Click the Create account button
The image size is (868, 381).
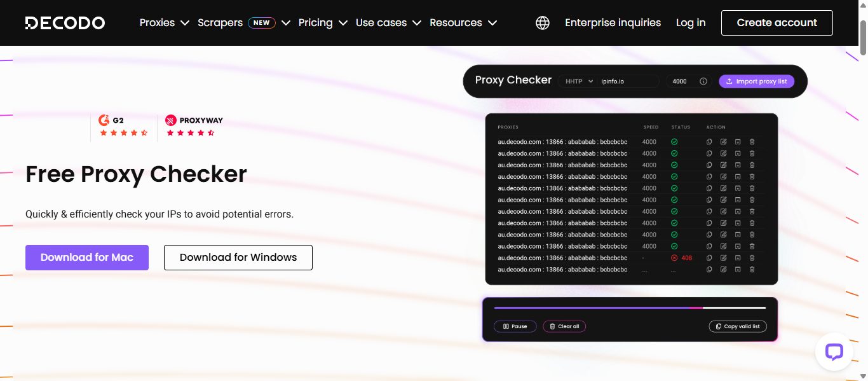[x=776, y=23]
